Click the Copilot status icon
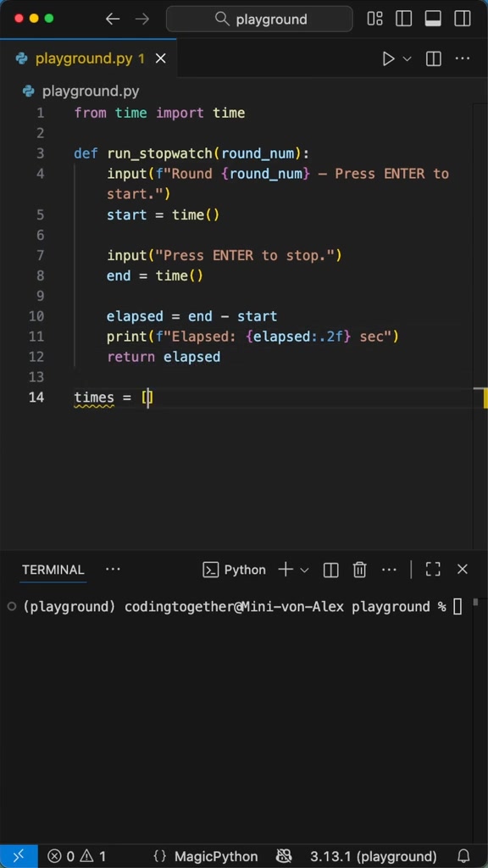Viewport: 488px width, 868px height. 284,856
